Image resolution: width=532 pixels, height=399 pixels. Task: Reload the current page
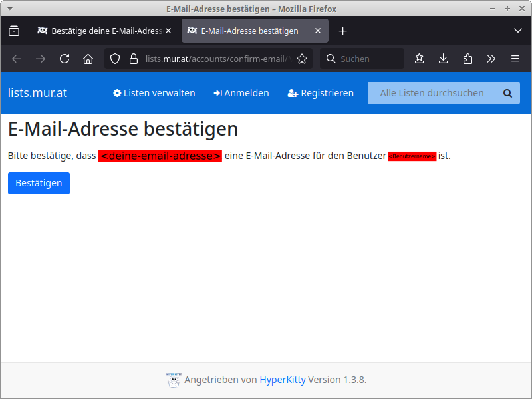[x=65, y=59]
